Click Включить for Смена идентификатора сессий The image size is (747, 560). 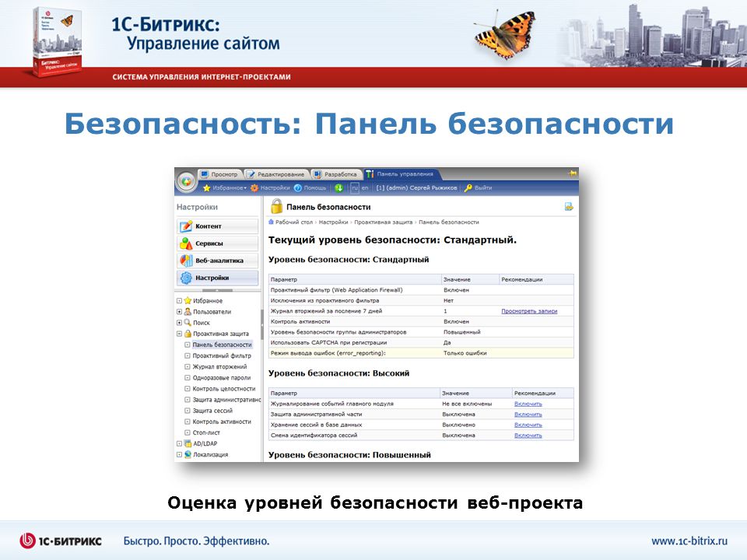tap(528, 436)
